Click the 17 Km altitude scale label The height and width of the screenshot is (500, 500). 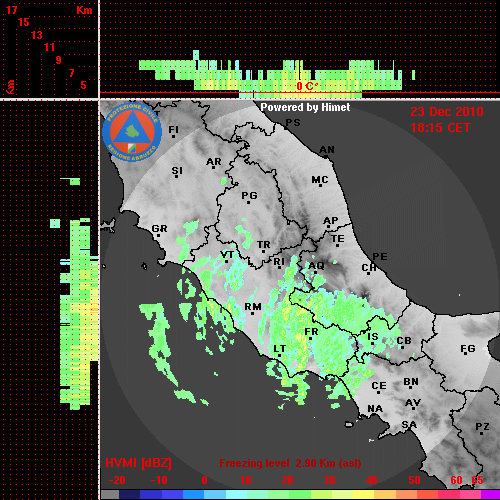coord(11,10)
